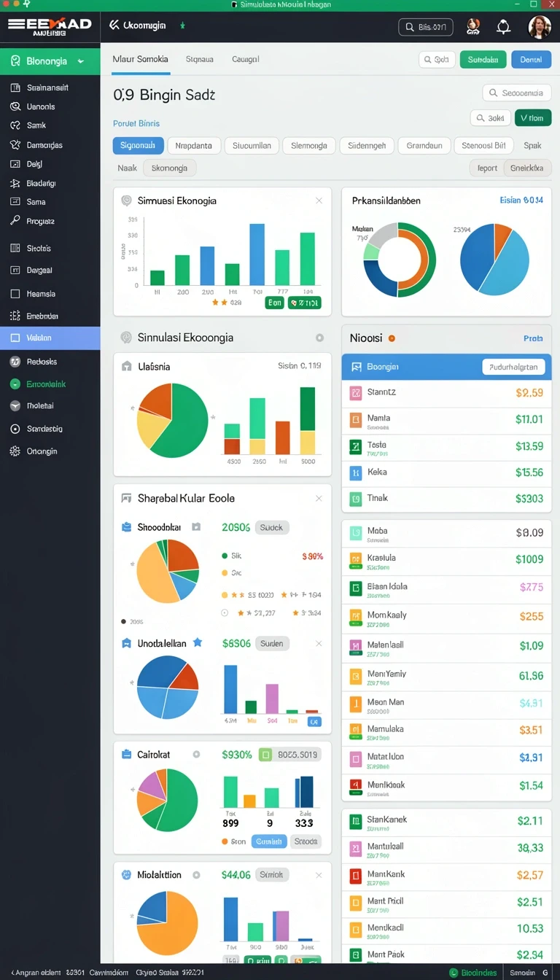Switch to the Signaua tab
The height and width of the screenshot is (980, 560).
[x=200, y=59]
